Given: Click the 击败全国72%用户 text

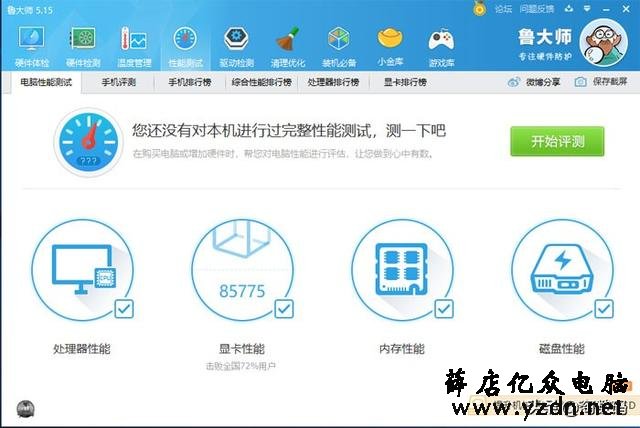Looking at the screenshot, I should 241,366.
